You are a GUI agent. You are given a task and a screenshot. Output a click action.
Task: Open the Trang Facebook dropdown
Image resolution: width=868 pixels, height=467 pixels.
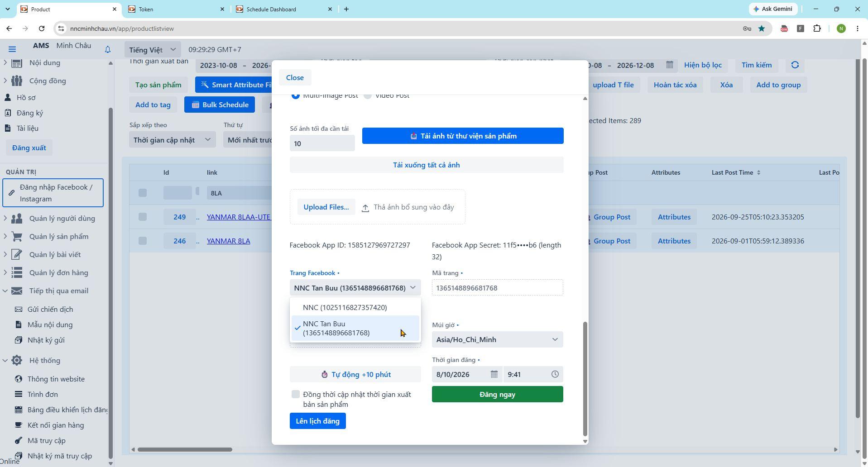[x=355, y=288]
